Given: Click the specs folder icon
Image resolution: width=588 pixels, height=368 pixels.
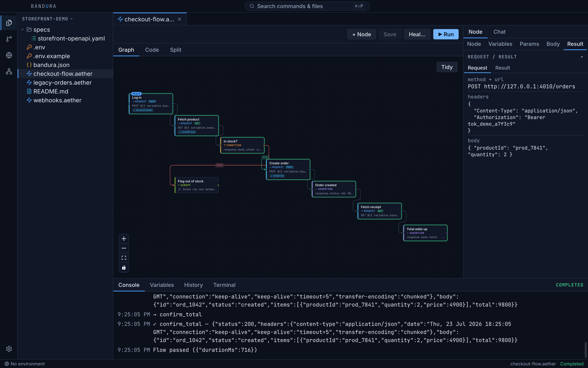Looking at the screenshot, I should [29, 29].
